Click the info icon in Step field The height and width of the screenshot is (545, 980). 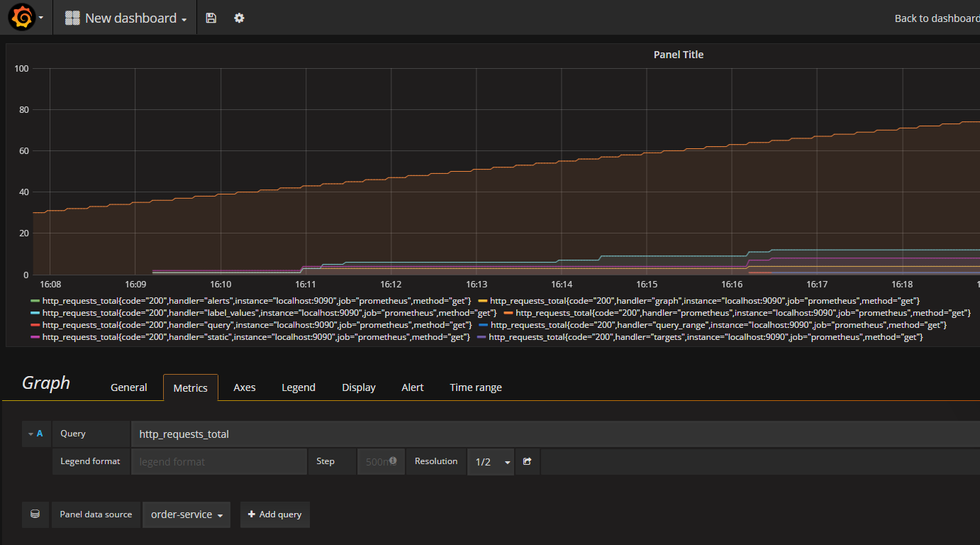393,461
